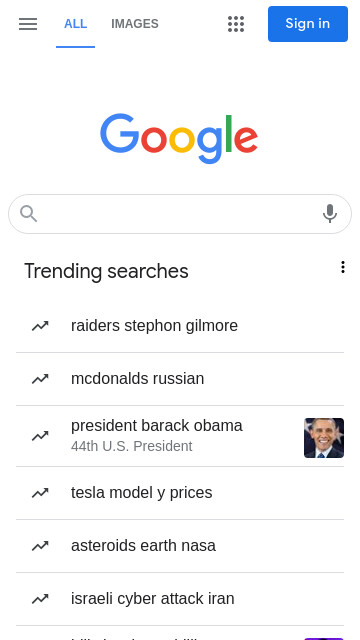
Task: Focus the Google search input field
Action: point(180,214)
